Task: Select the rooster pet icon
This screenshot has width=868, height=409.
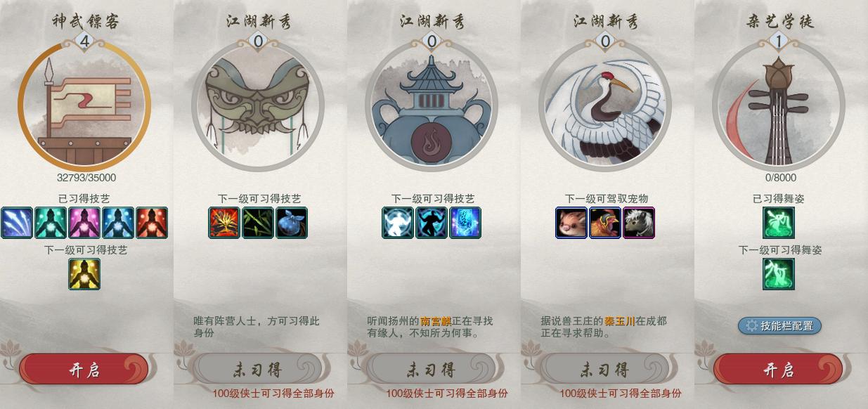Action: 605,223
